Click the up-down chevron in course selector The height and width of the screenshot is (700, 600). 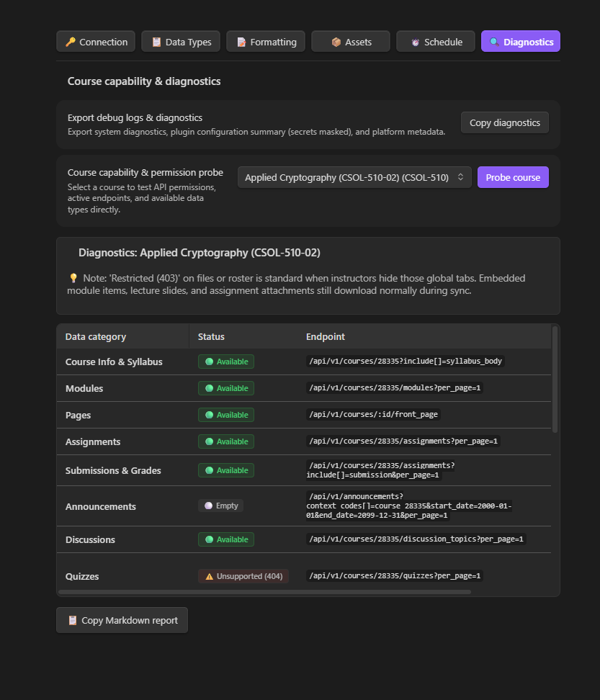point(460,177)
